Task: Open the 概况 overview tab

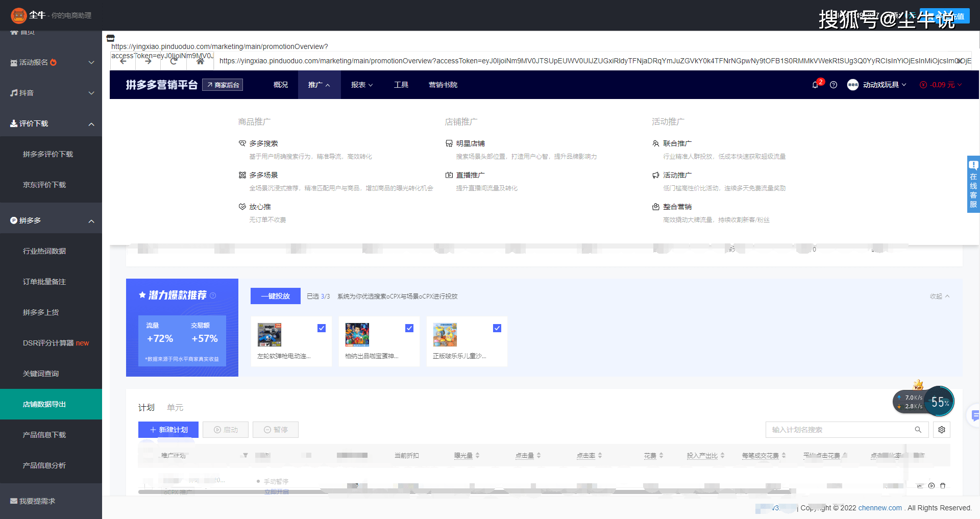Action: click(281, 85)
